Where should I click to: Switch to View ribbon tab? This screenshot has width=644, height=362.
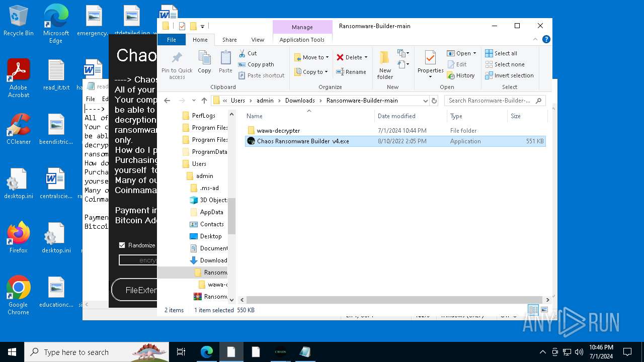click(x=258, y=40)
